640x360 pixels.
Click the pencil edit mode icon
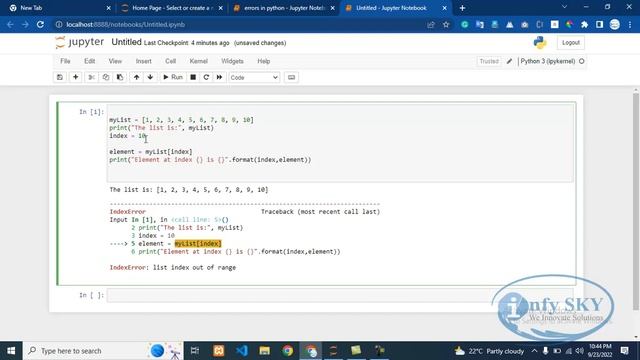[x=509, y=61]
